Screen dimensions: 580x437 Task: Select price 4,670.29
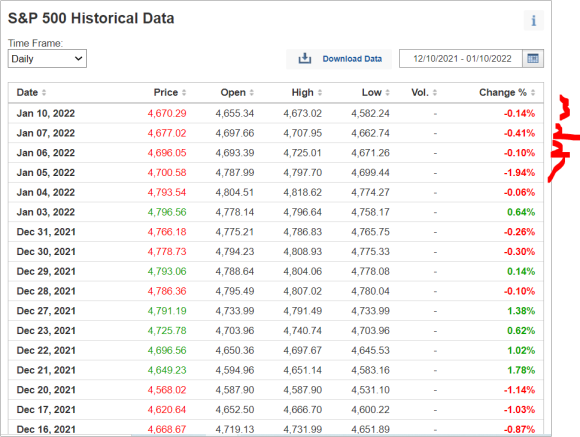coord(167,113)
